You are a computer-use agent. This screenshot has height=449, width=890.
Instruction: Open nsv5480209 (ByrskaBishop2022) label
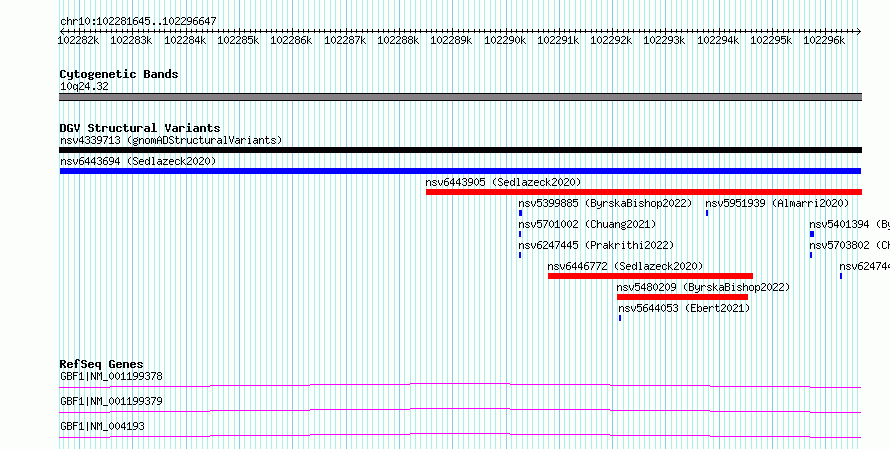(x=703, y=287)
